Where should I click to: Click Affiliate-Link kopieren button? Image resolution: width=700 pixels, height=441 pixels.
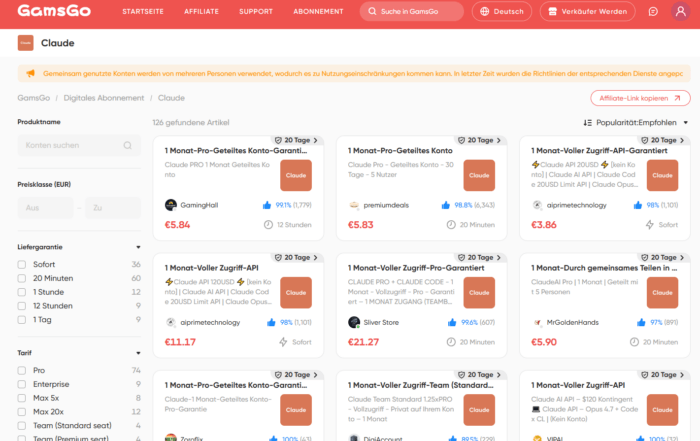tap(640, 98)
